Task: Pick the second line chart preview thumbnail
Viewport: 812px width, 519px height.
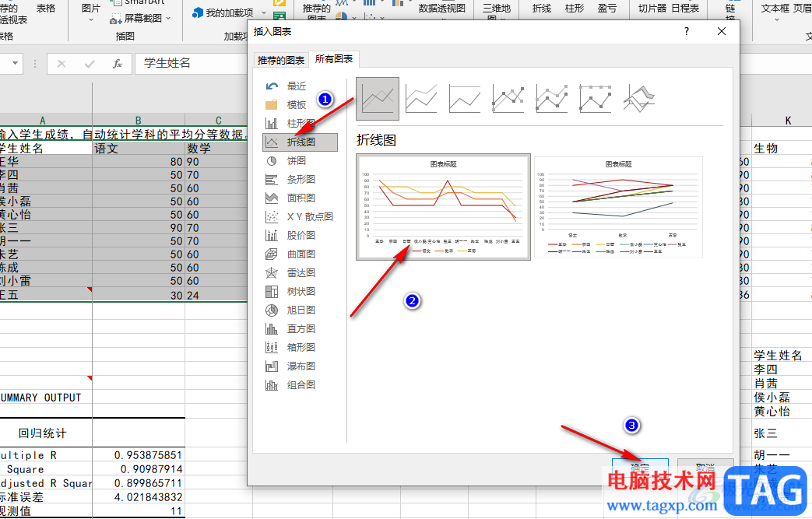Action: coord(618,206)
